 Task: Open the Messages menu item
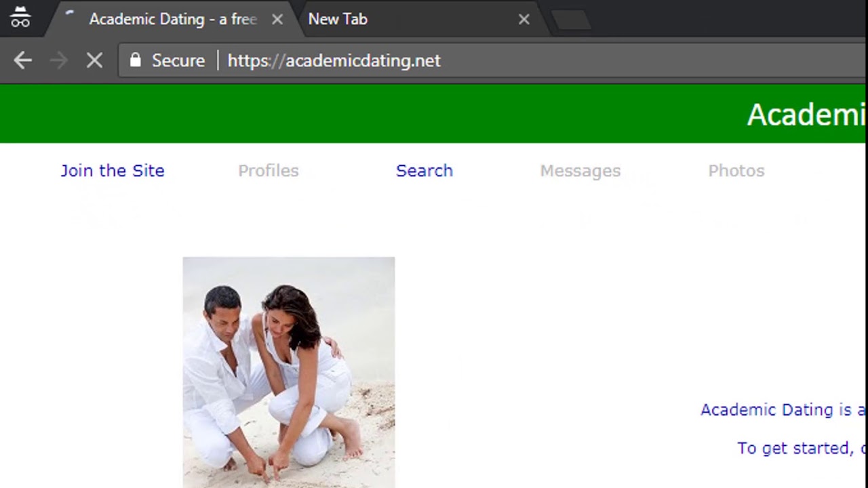pos(580,171)
